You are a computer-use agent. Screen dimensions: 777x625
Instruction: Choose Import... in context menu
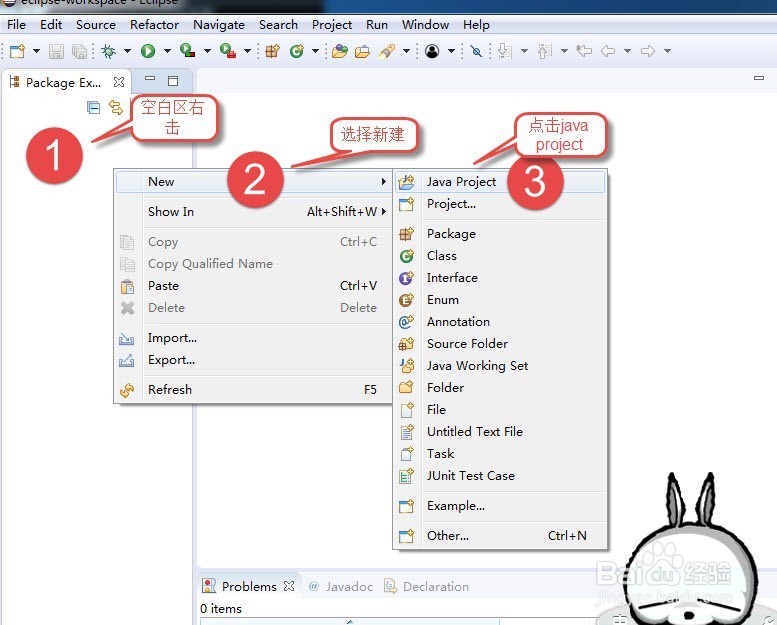point(253,338)
